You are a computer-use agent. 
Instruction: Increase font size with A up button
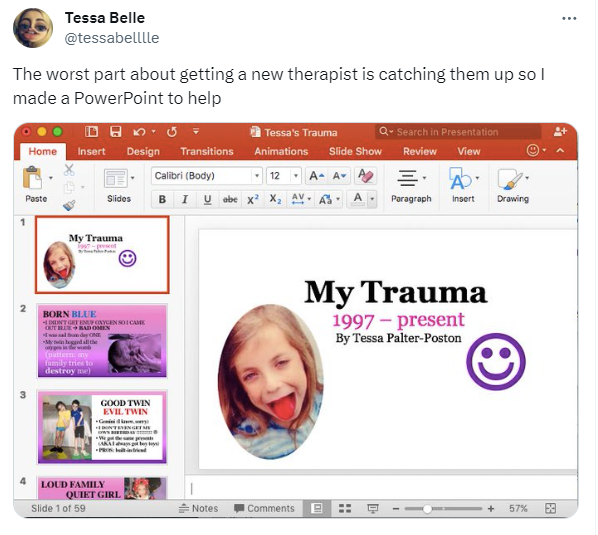(x=317, y=176)
